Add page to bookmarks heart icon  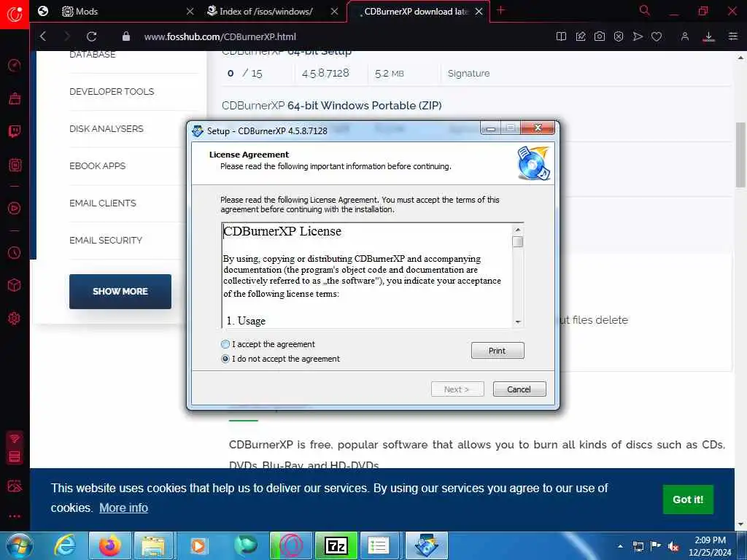tap(657, 36)
